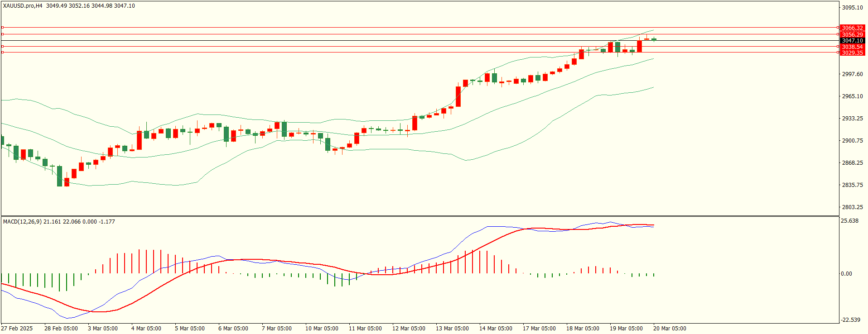Click the 2965.10 price scale label
The height and width of the screenshot is (334, 868).
852,96
